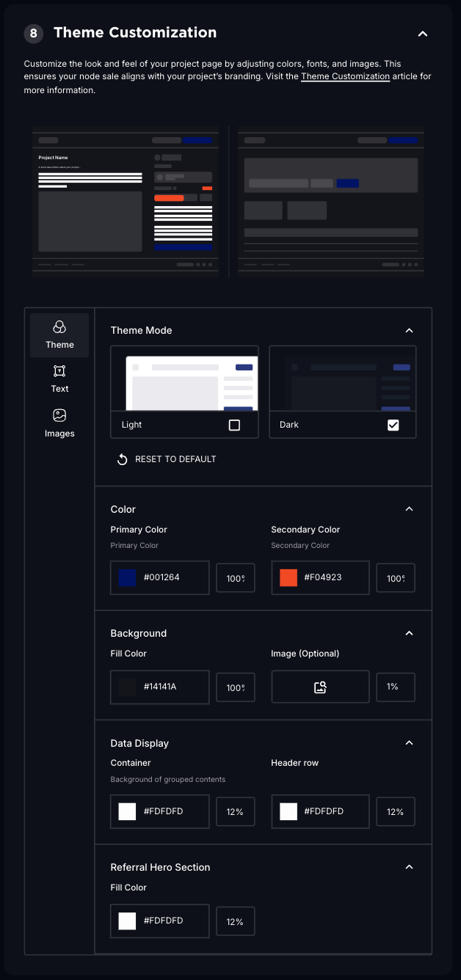Edit the #F04923 secondary hex value
This screenshot has height=980, width=461.
pos(323,577)
